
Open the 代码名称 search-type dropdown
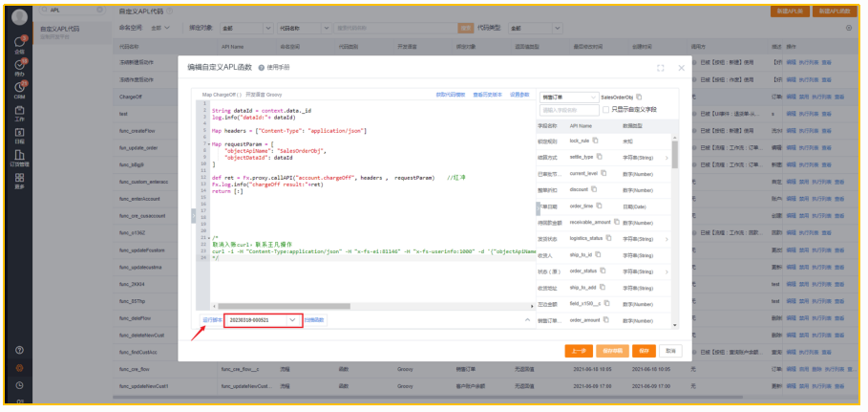pyautogui.click(x=304, y=27)
